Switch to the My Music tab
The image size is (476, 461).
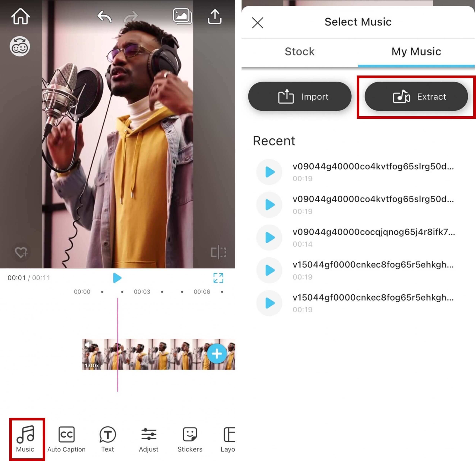416,52
